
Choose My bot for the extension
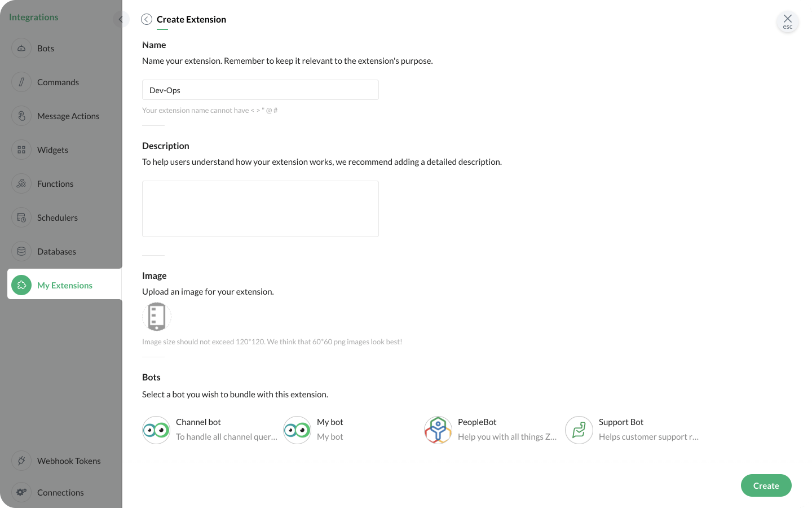point(297,430)
